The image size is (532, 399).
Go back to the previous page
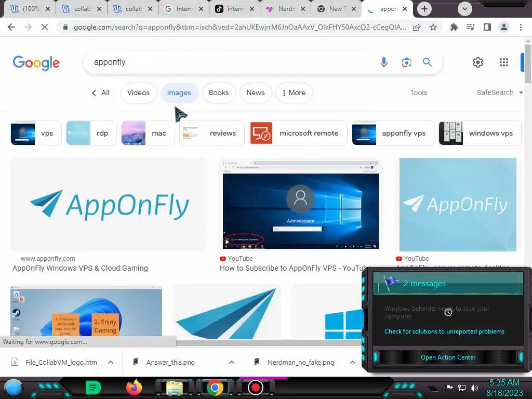pyautogui.click(x=11, y=27)
